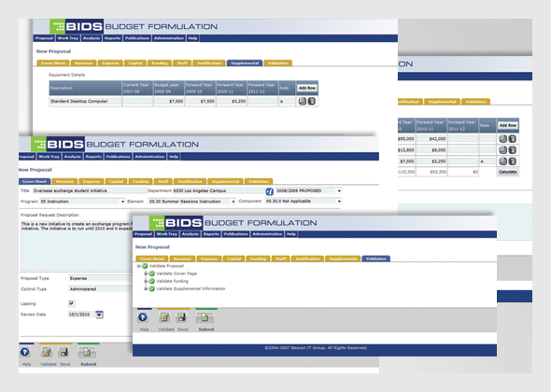This screenshot has height=392, width=551.
Task: Open Capital tab in Supplemental window
Action: pyautogui.click(x=135, y=63)
